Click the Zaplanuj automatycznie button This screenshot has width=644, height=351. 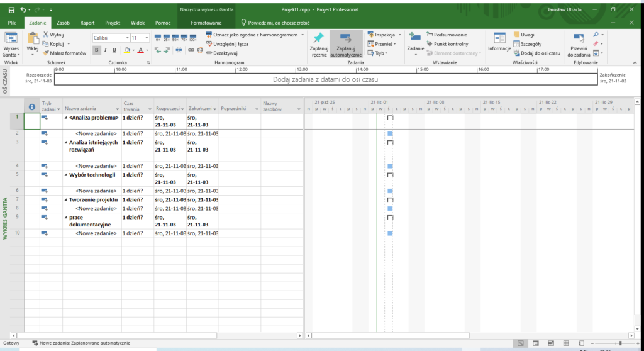click(346, 43)
